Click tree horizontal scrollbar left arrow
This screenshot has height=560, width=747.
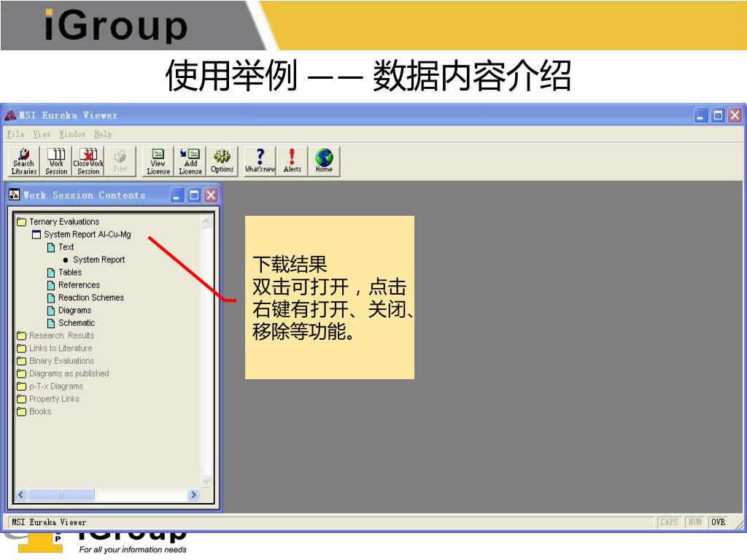pyautogui.click(x=21, y=495)
